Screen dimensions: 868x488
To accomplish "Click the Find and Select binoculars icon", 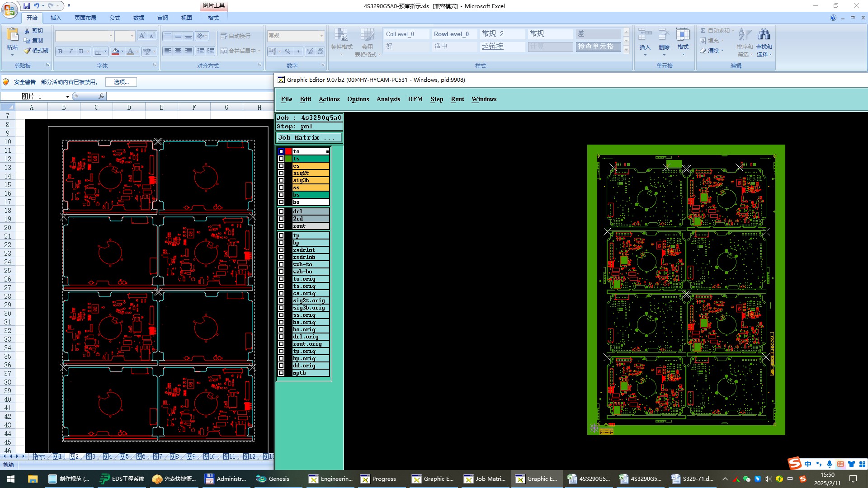I will [764, 35].
